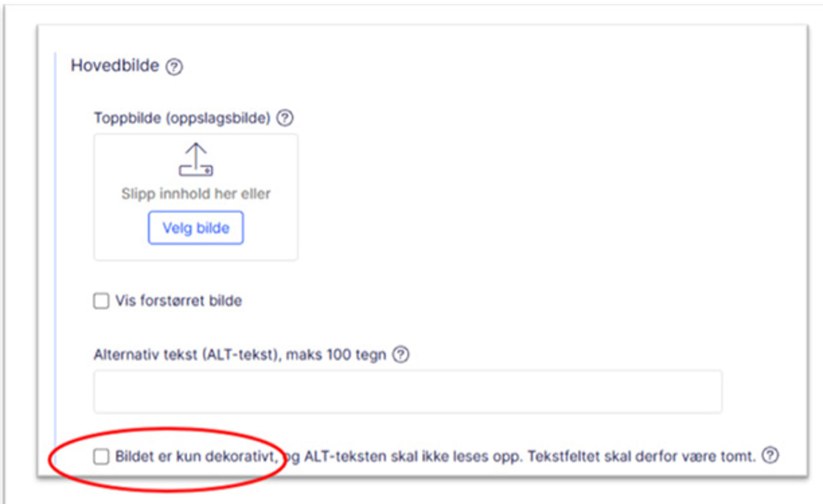Click the Hovedbilde section heading

(115, 66)
